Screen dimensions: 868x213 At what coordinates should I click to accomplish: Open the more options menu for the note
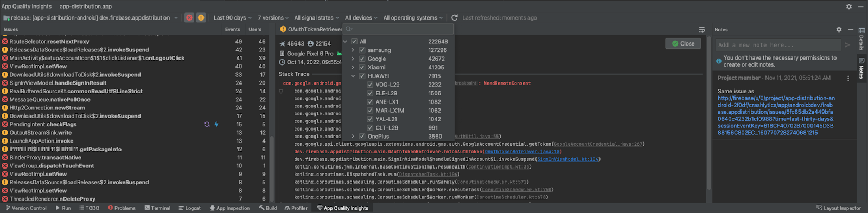pos(848,78)
